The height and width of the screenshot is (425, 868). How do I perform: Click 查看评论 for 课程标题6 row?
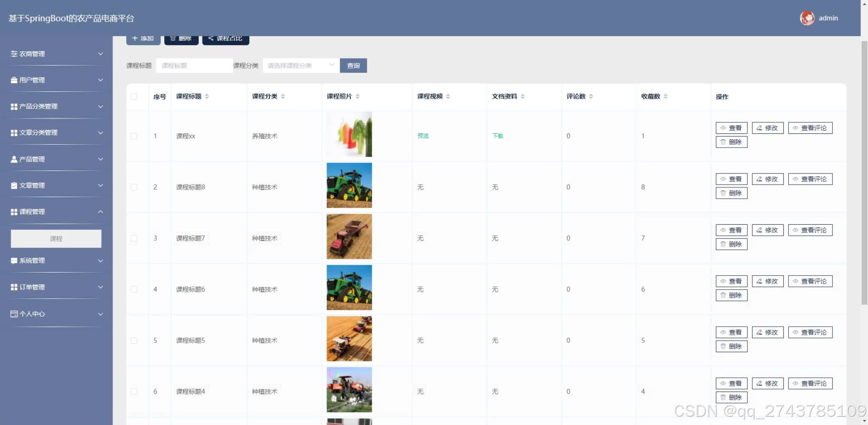[x=810, y=281]
